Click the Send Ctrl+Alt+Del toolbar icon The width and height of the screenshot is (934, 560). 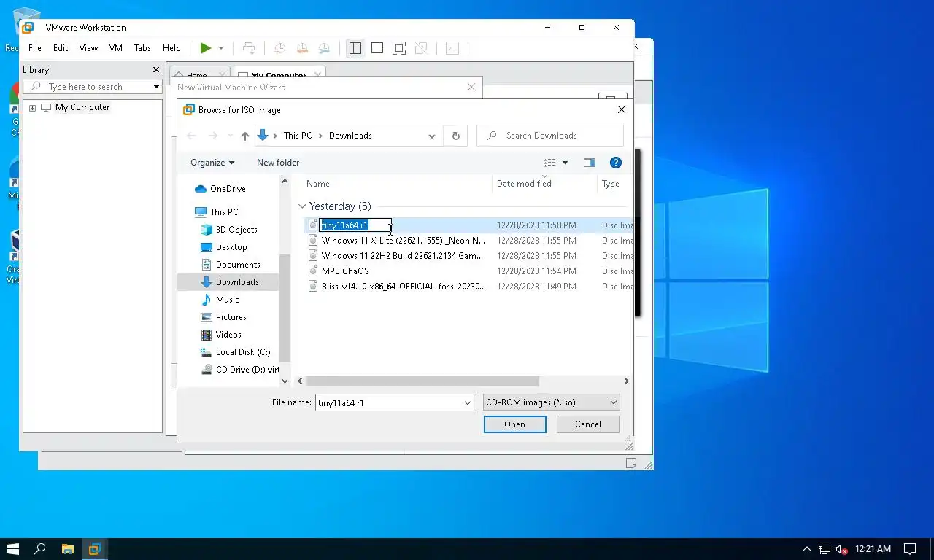249,48
